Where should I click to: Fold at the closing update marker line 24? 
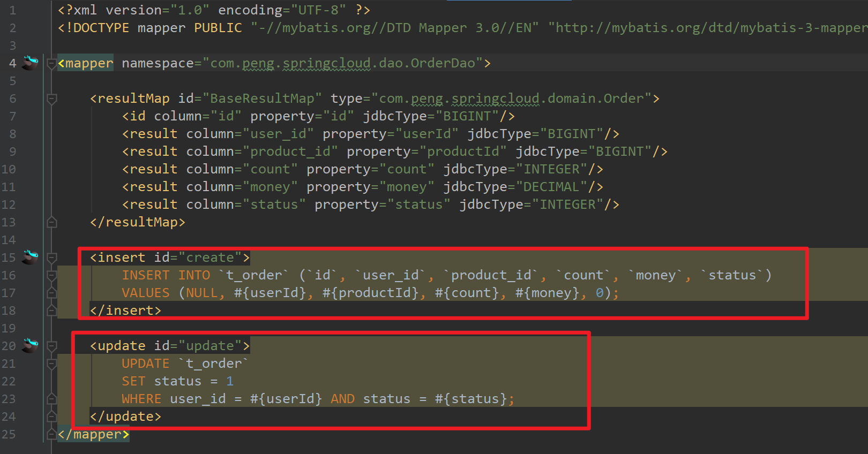point(52,416)
